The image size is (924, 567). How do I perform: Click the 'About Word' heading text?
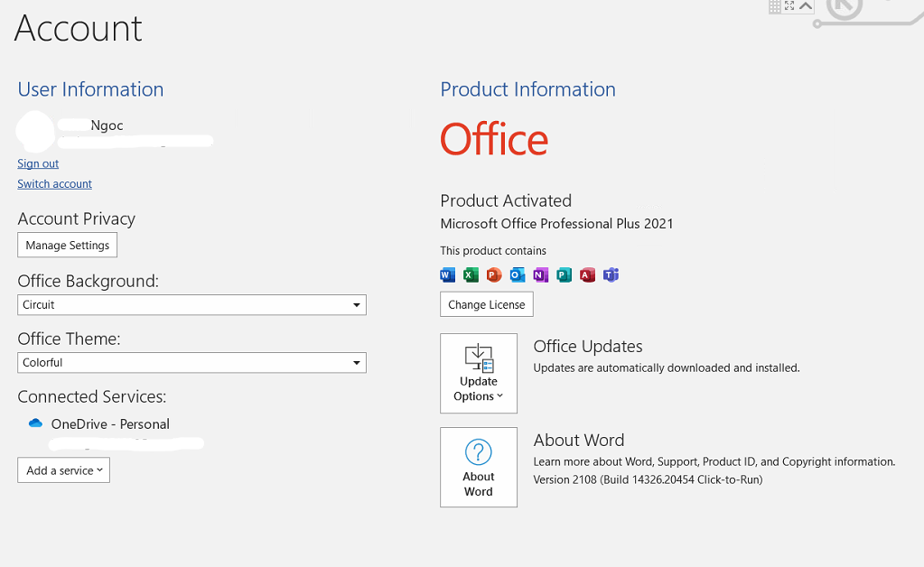[x=579, y=441]
